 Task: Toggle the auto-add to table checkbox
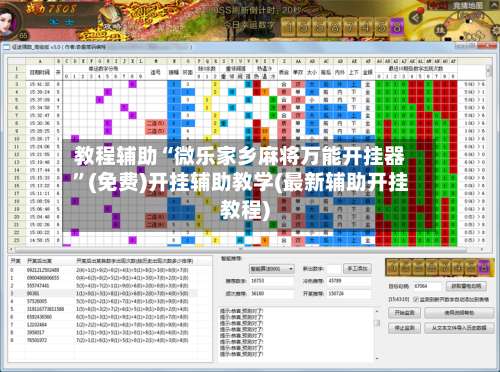[416, 299]
